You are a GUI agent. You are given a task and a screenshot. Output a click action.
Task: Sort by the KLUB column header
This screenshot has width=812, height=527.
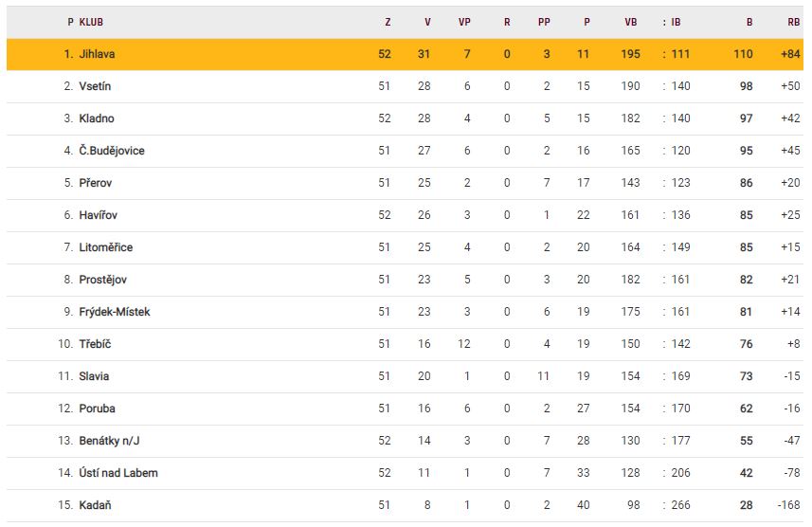click(x=92, y=22)
